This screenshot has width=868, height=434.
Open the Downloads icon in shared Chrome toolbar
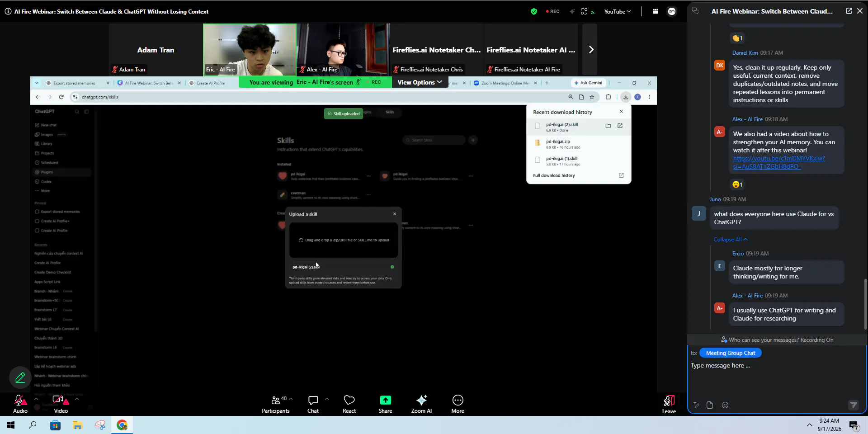(x=626, y=97)
